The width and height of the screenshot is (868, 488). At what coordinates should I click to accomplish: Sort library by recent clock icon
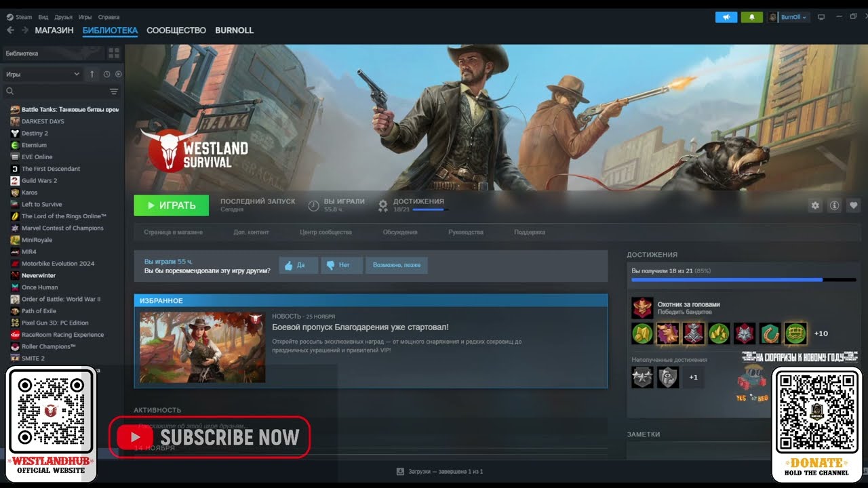(x=107, y=74)
